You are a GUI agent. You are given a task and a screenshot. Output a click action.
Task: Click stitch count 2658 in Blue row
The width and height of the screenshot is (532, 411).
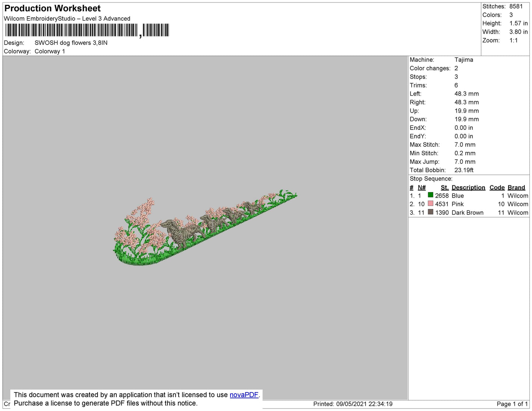tap(442, 196)
